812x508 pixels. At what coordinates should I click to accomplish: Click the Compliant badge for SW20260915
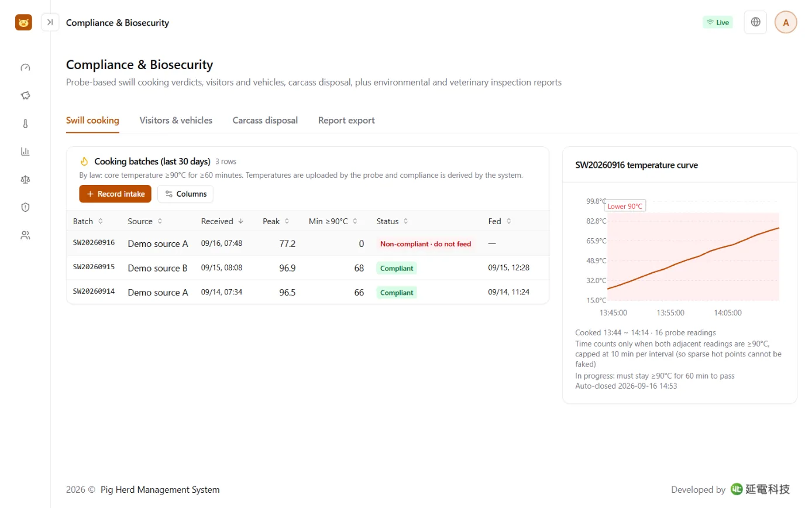397,268
